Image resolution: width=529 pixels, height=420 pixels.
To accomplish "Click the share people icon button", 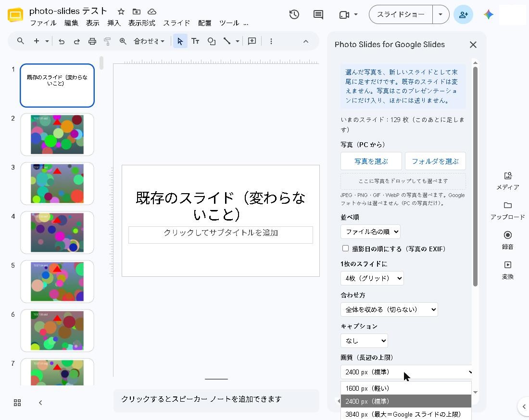I will (x=463, y=14).
